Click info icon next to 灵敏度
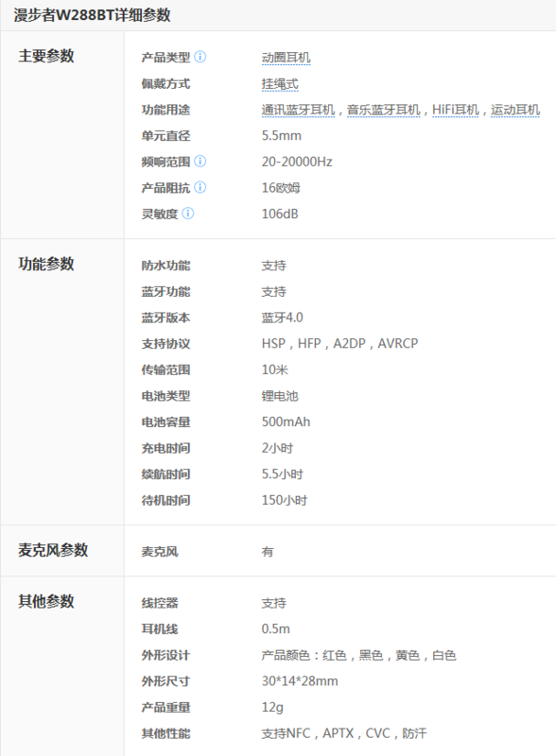Viewport: 556px width, 756px height. click(x=188, y=214)
